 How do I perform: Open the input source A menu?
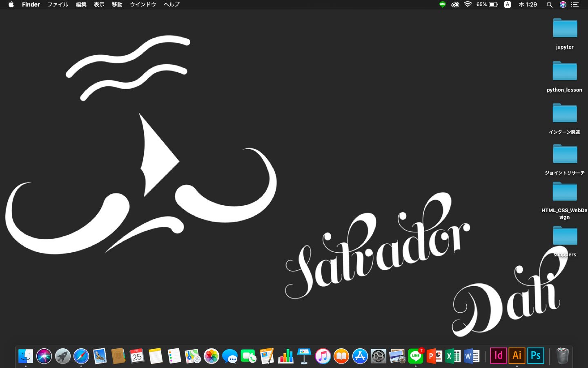coord(508,4)
